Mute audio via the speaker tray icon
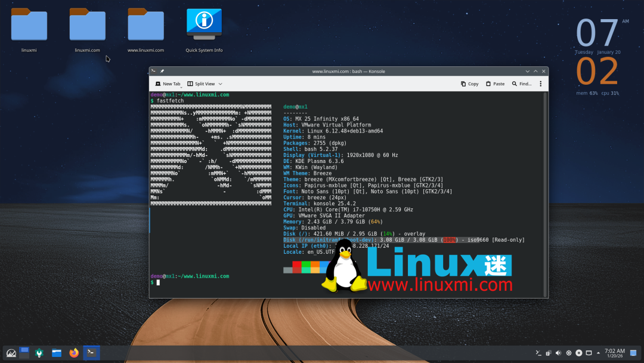 point(558,352)
